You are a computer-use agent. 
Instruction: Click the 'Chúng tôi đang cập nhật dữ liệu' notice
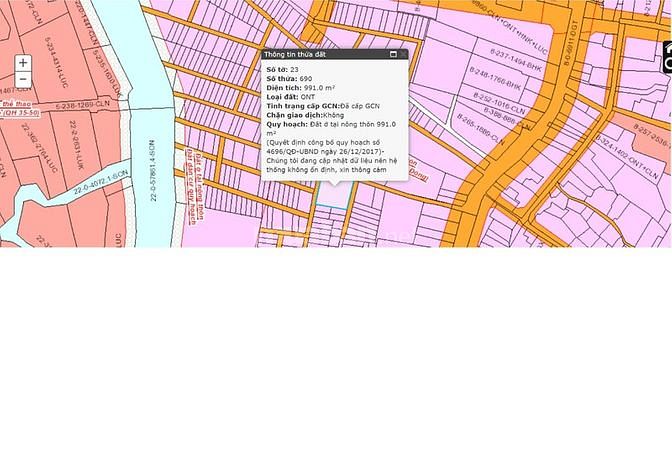(331, 165)
